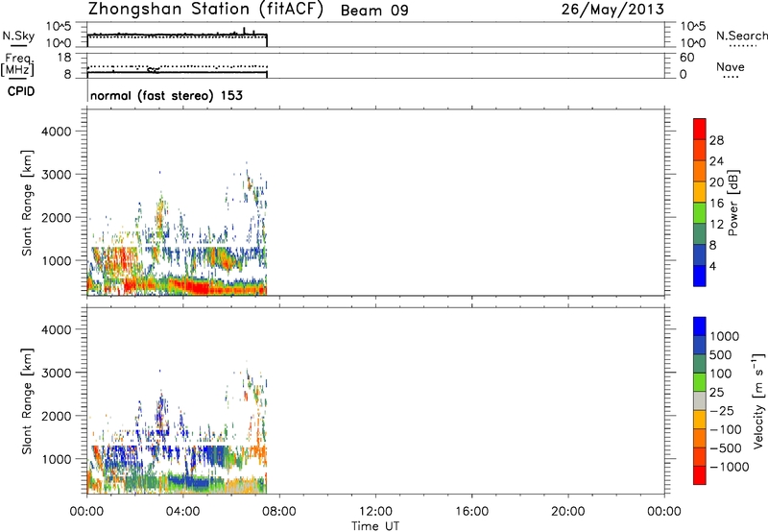Click the 'N.Sky' legend label

18,36
